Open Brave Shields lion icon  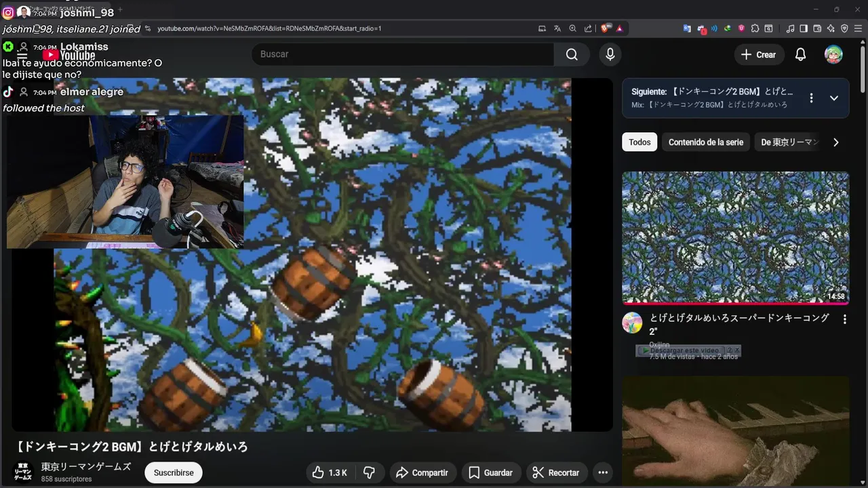606,28
